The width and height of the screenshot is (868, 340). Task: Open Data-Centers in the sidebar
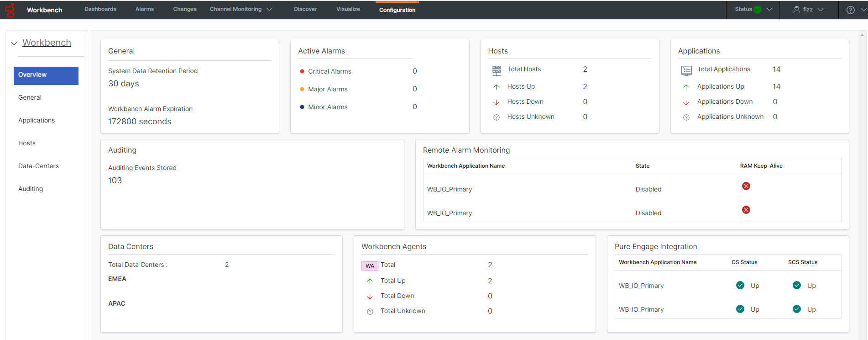pos(38,166)
